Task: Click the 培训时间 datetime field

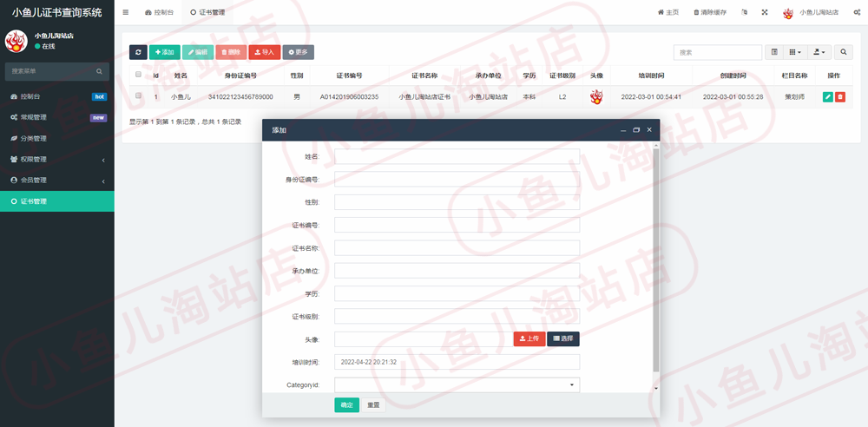Action: click(457, 362)
